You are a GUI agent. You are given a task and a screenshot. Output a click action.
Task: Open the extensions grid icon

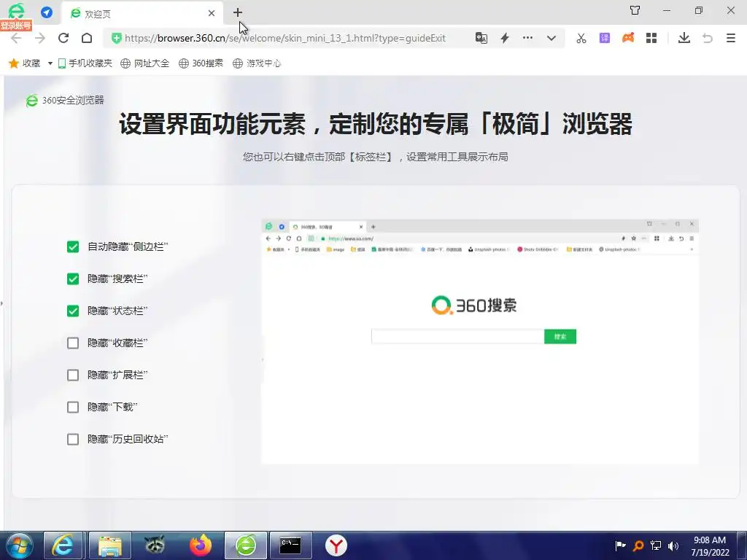pos(651,38)
